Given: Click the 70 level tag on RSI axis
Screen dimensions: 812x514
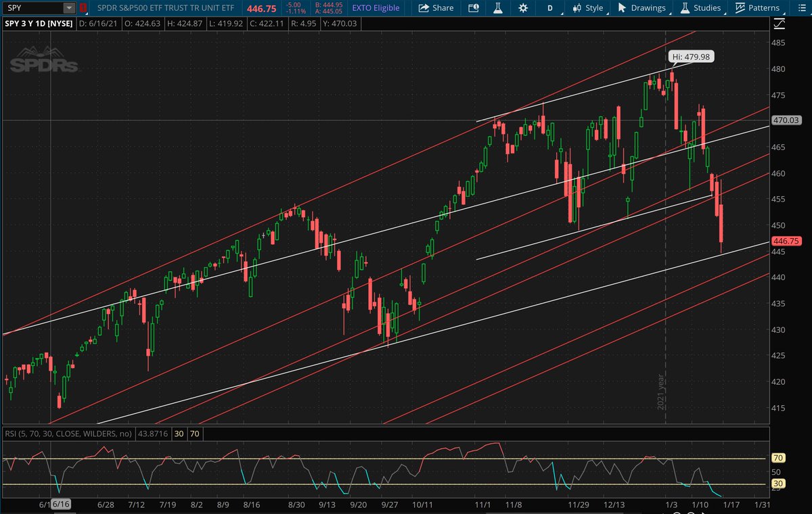Looking at the screenshot, I should 779,459.
